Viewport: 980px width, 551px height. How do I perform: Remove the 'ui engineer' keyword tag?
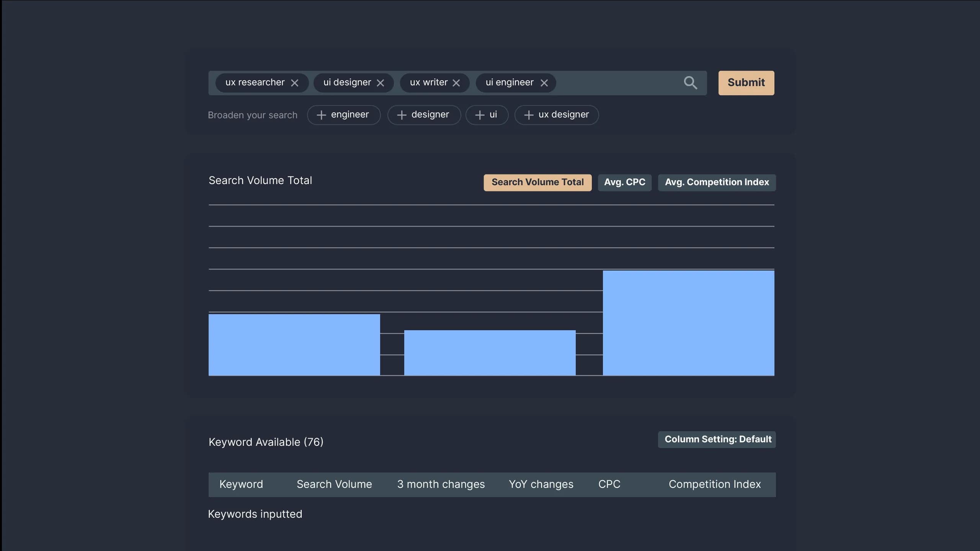coord(544,83)
